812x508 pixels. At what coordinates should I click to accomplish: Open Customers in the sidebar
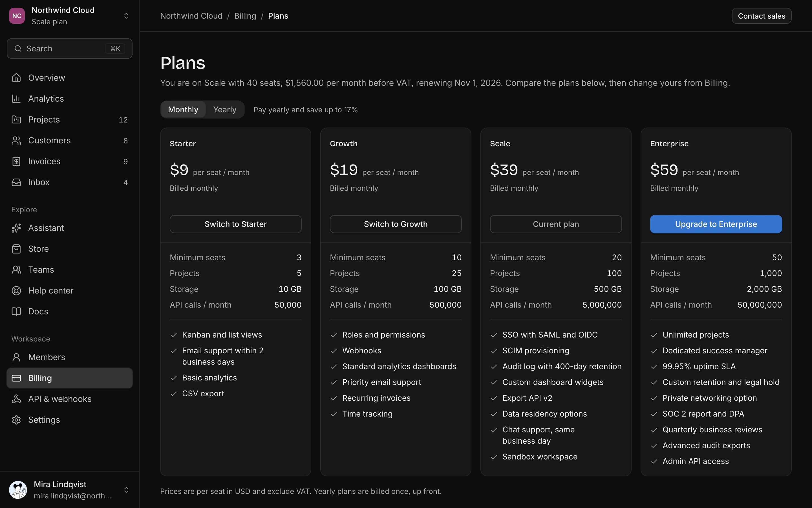(69, 141)
